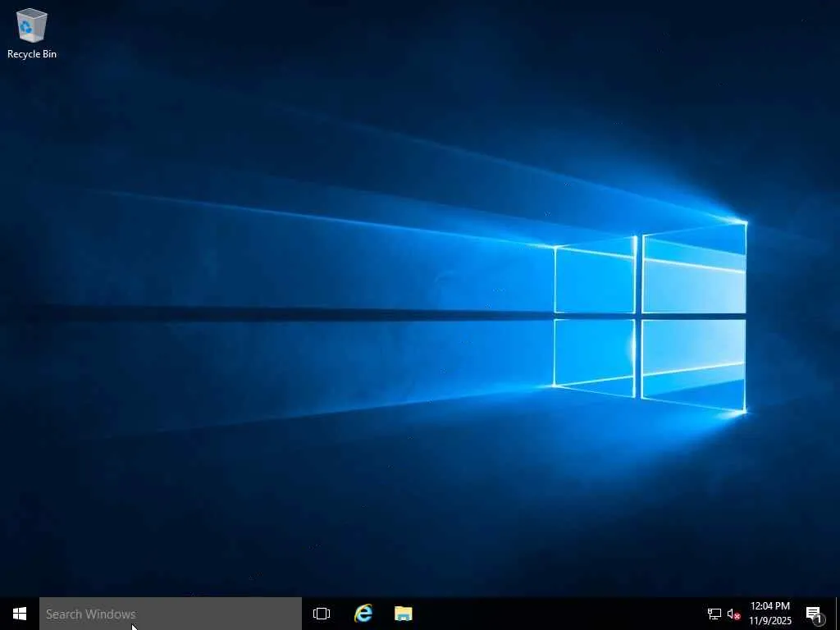Click the Show desktop strip at the taskbar edge
The height and width of the screenshot is (630, 840).
click(838, 614)
